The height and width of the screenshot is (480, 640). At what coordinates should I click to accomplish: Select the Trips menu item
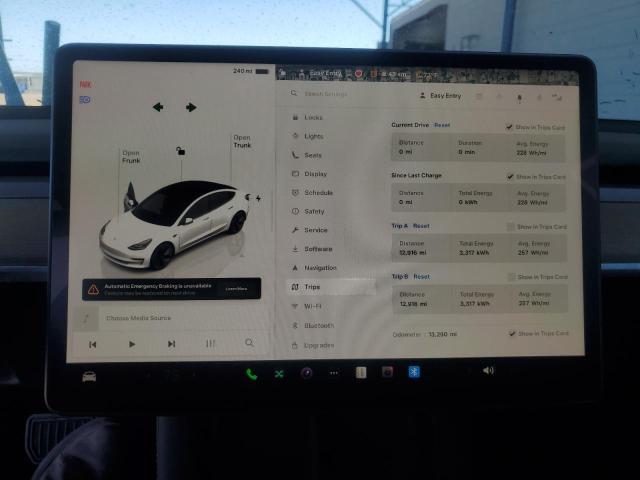click(x=331, y=287)
